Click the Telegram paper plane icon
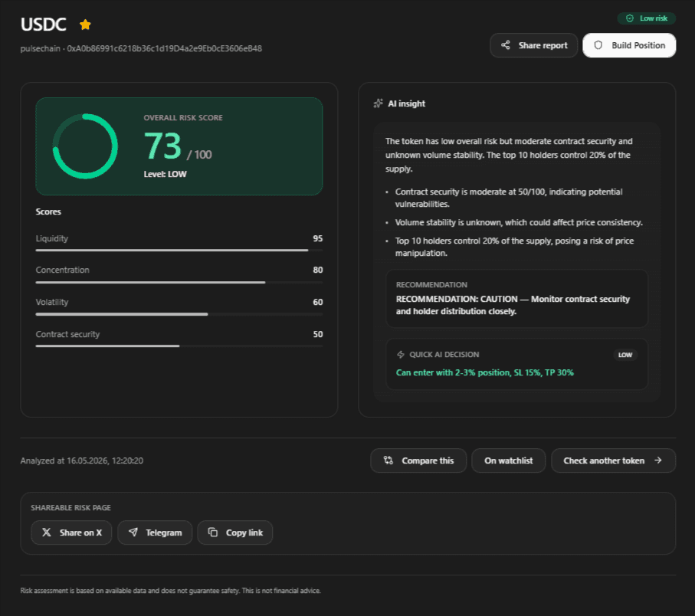Viewport: 695px width, 616px height. 133,532
